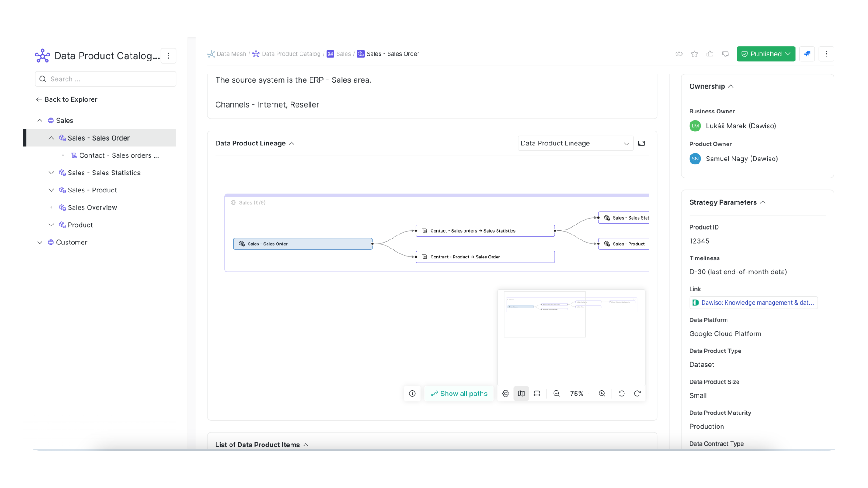Image resolution: width=868 pixels, height=488 pixels.
Task: Toggle watch with the eye icon
Action: (679, 54)
